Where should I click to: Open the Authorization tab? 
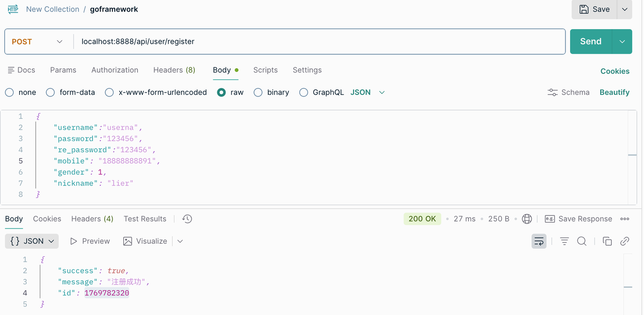point(115,70)
